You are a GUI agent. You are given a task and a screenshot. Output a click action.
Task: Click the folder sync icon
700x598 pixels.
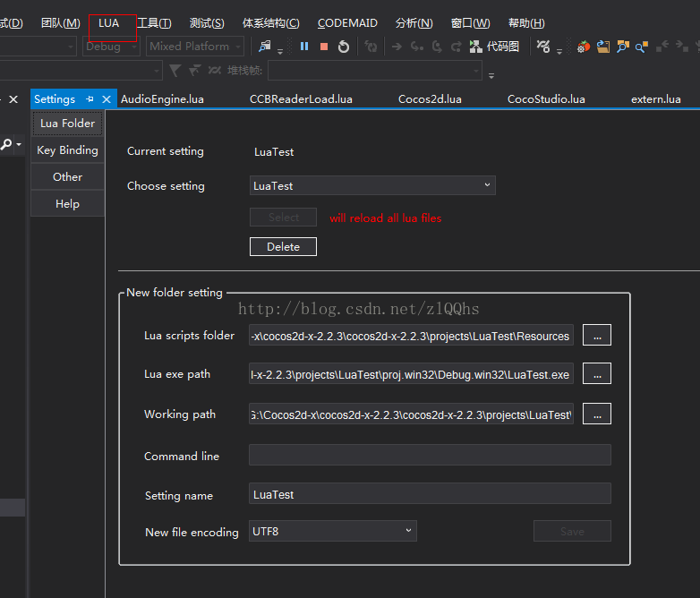point(603,47)
